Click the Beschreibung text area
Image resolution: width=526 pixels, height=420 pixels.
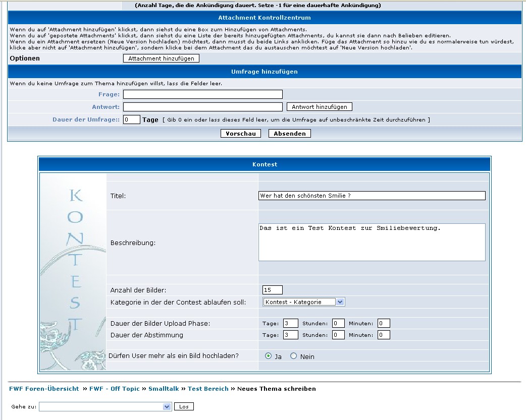tap(372, 242)
